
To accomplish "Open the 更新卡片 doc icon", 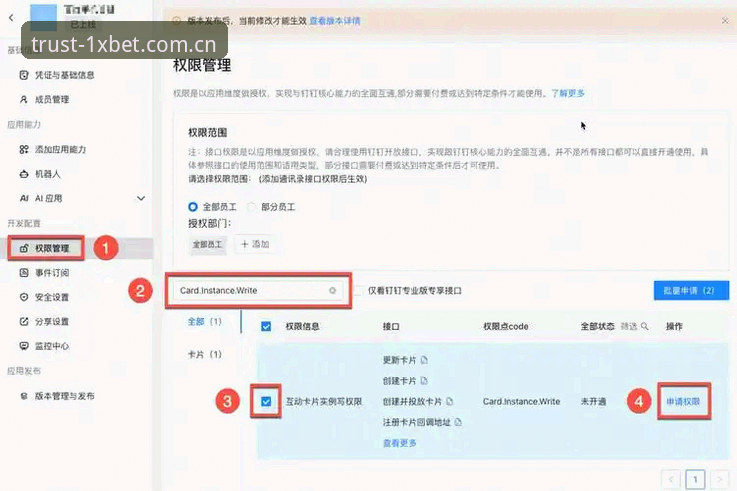I will point(424,360).
